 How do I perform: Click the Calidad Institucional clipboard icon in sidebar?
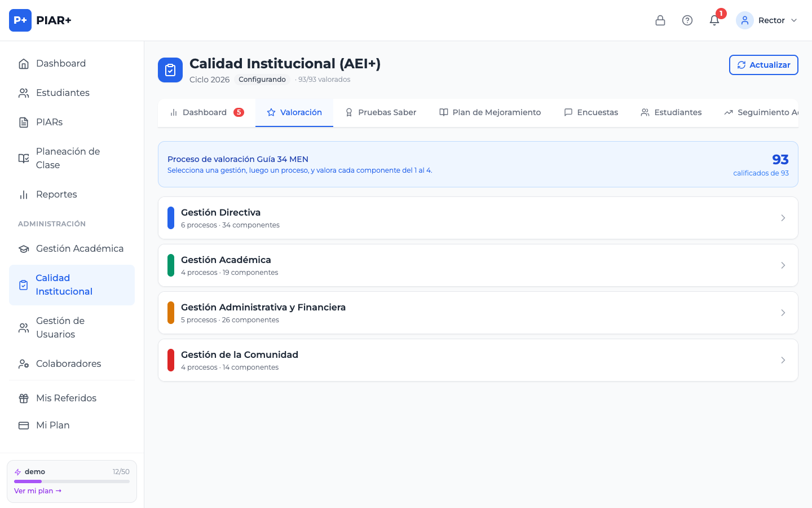pyautogui.click(x=24, y=285)
